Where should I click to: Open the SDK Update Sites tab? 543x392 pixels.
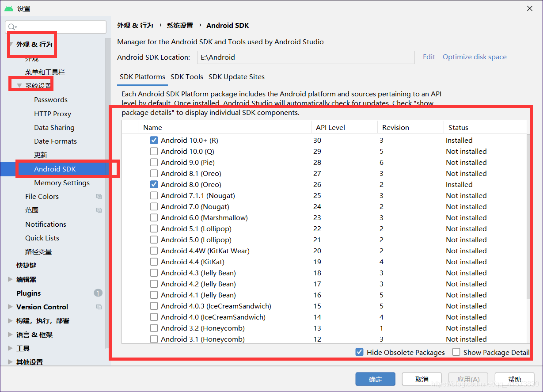pyautogui.click(x=236, y=77)
